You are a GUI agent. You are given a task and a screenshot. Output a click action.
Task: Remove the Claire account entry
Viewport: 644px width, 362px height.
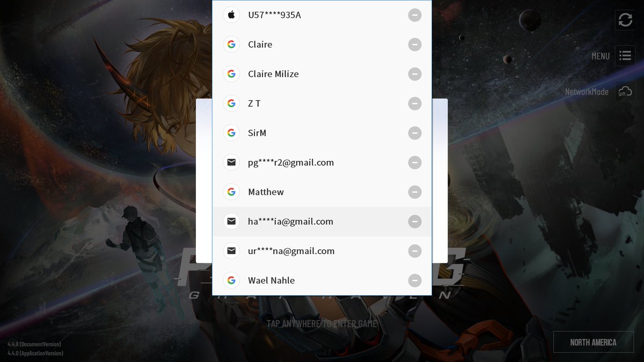pyautogui.click(x=415, y=45)
